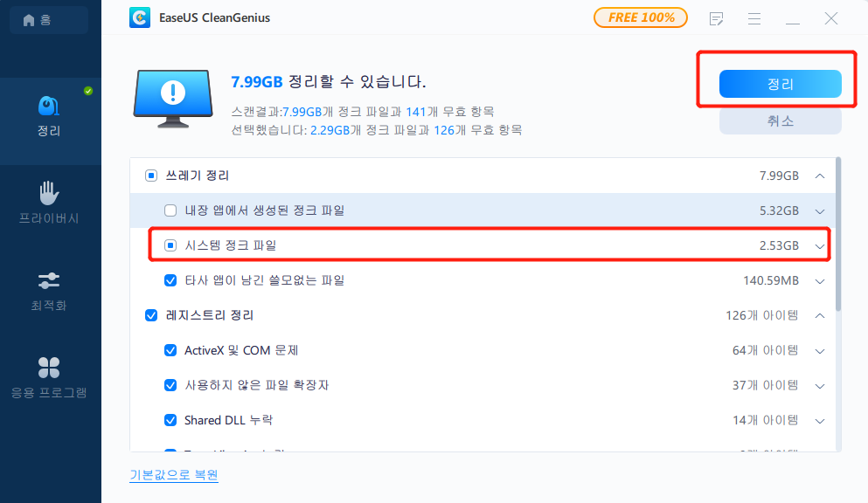The width and height of the screenshot is (868, 503).
Task: Collapse the 쓰레기 정리 section arrow
Action: (x=820, y=176)
